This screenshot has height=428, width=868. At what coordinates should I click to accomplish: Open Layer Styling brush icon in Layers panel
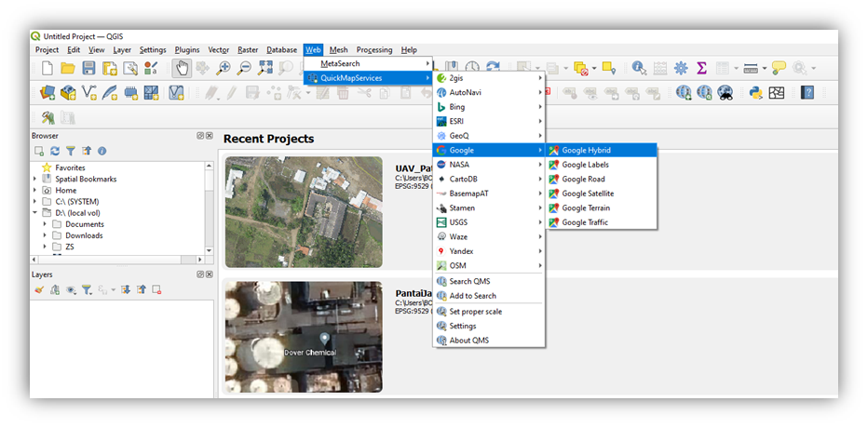point(39,289)
